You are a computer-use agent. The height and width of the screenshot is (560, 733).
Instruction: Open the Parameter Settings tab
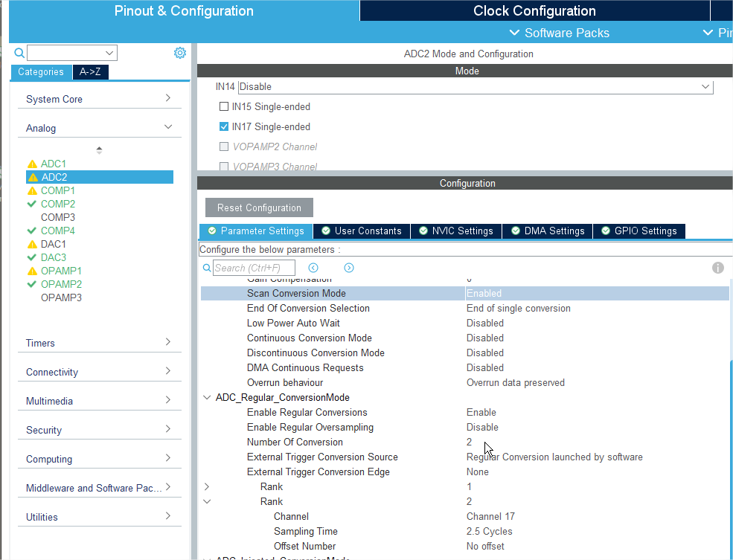pos(256,231)
